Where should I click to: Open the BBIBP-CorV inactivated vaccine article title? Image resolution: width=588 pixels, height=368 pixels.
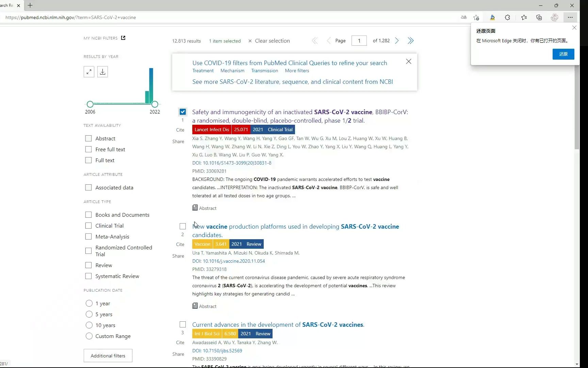tap(300, 116)
